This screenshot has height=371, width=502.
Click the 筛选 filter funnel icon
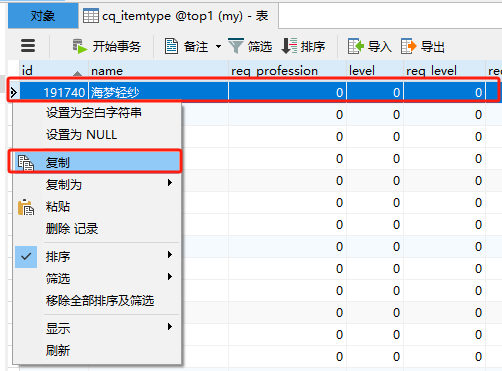click(236, 46)
